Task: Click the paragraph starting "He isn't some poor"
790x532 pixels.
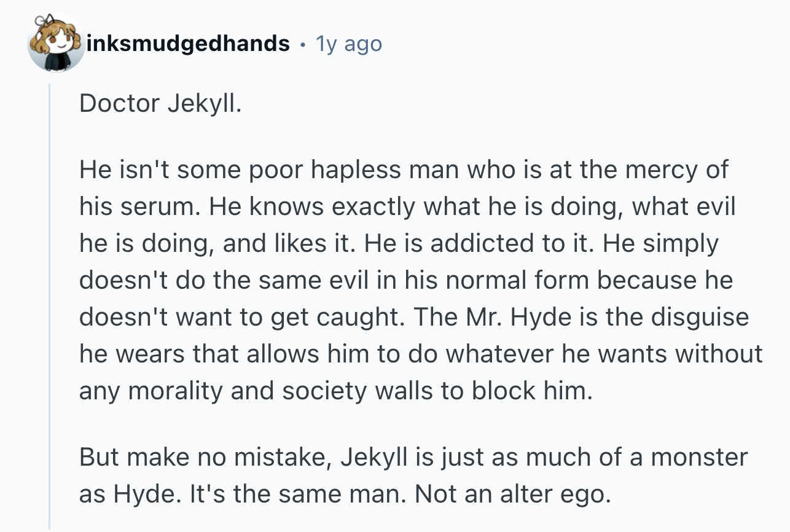Action: point(405,280)
